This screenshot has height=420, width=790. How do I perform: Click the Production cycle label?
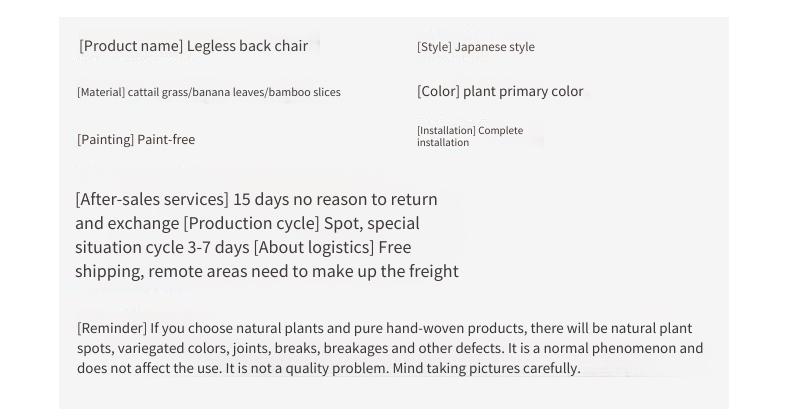pyautogui.click(x=251, y=224)
